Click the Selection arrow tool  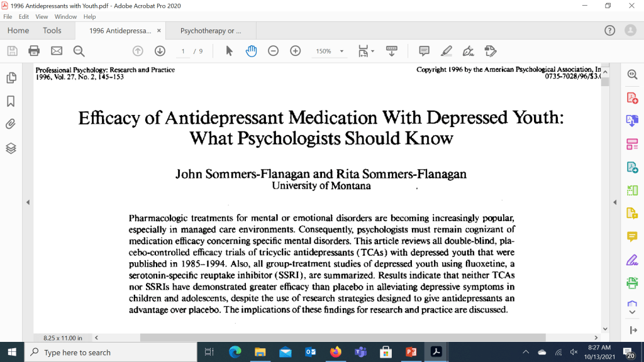tap(229, 51)
